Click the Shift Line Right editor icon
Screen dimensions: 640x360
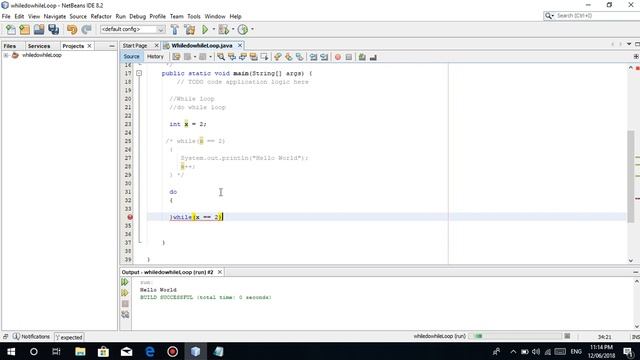324,57
